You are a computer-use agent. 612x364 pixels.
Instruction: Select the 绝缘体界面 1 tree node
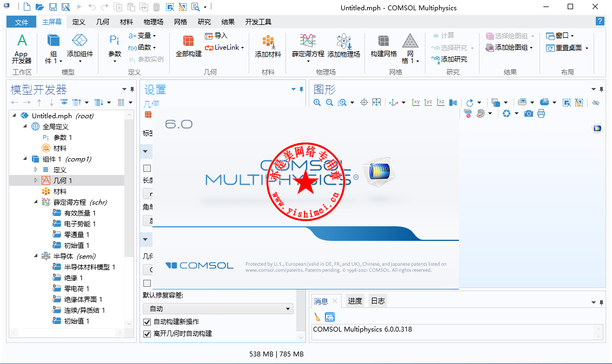point(83,299)
